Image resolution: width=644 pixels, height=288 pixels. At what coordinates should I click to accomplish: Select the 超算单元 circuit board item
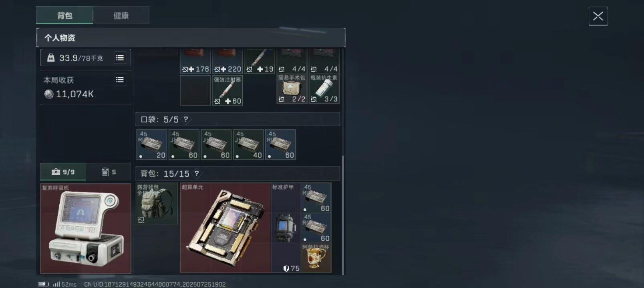pyautogui.click(x=225, y=228)
